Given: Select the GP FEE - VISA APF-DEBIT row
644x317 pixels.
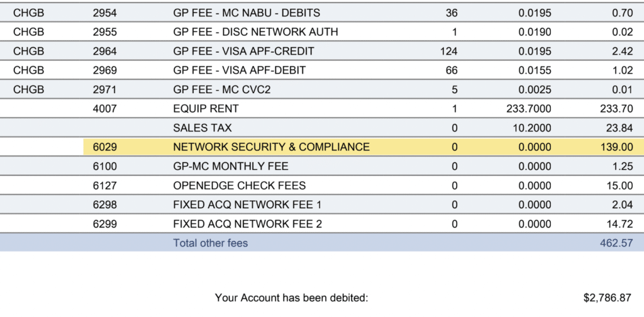Looking at the screenshot, I should point(239,70).
